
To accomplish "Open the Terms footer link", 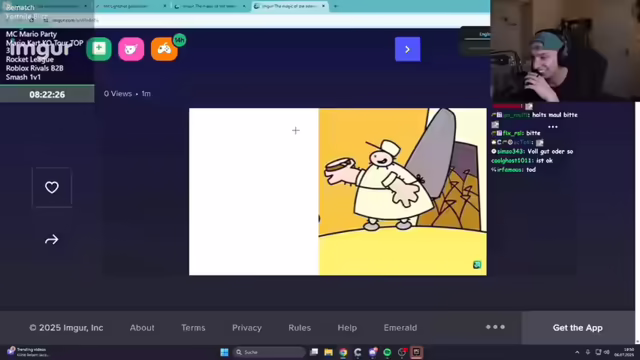I will [x=193, y=328].
